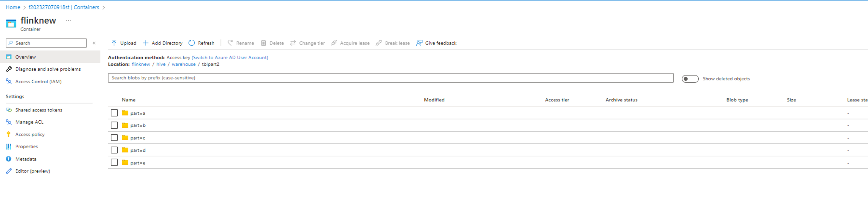Image resolution: width=868 pixels, height=201 pixels.
Task: Tick the checkbox for part=e
Action: [114, 162]
